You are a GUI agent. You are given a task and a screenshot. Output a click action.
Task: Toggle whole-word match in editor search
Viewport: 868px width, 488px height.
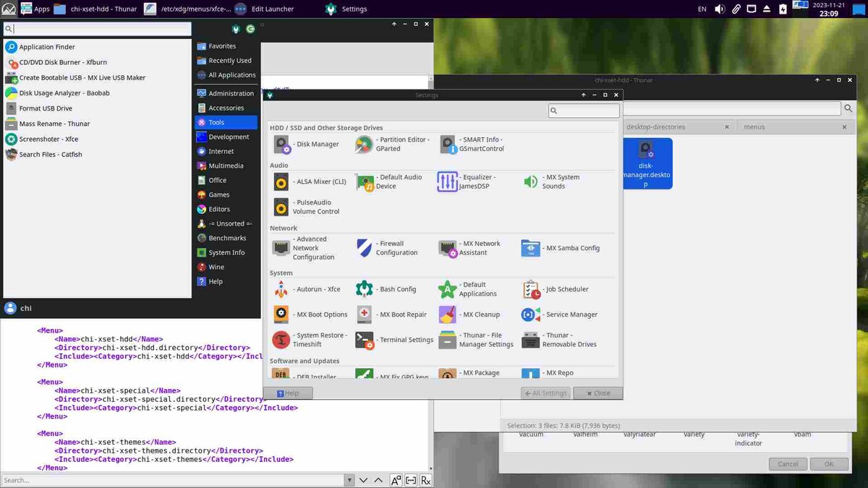pos(411,480)
